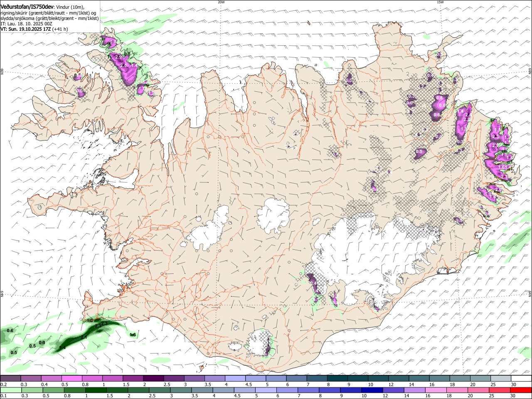Click the 1.4 value in dark green rain band

[62, 347]
